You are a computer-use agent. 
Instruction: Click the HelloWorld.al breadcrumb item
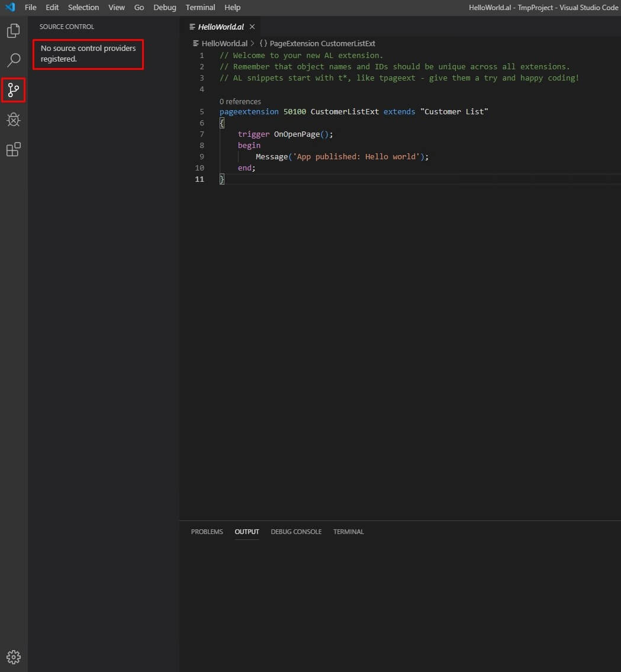pyautogui.click(x=224, y=43)
